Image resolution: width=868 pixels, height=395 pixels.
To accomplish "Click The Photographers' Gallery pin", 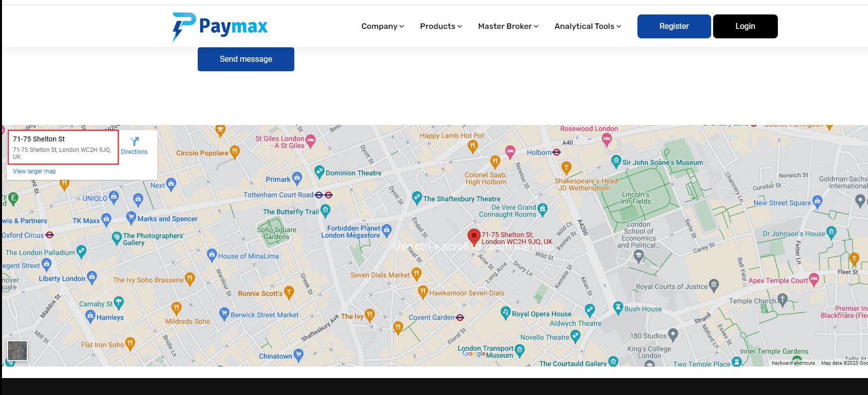I will click(x=117, y=238).
